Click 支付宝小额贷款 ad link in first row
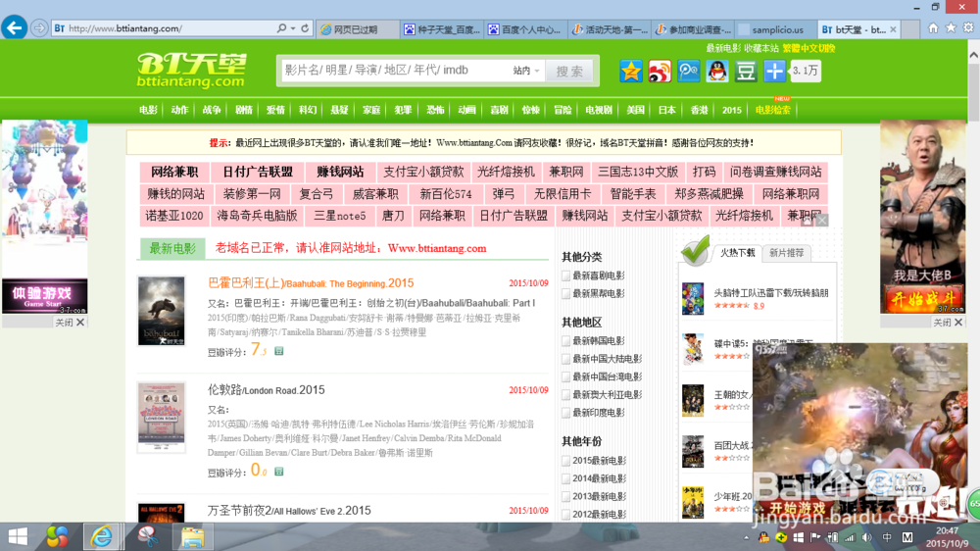Image resolution: width=980 pixels, height=551 pixels. click(423, 172)
